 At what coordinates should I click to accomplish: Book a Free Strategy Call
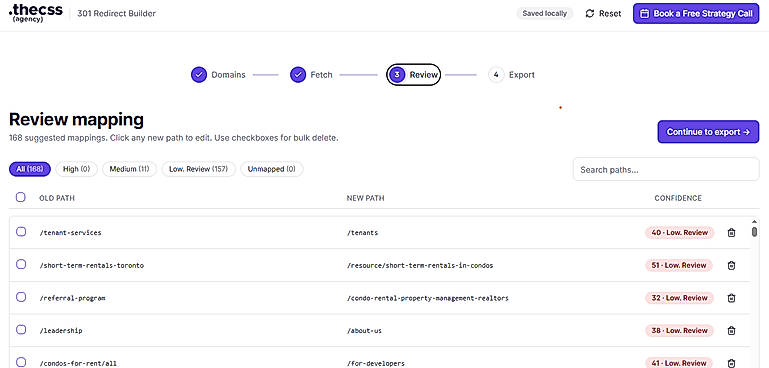click(x=696, y=14)
